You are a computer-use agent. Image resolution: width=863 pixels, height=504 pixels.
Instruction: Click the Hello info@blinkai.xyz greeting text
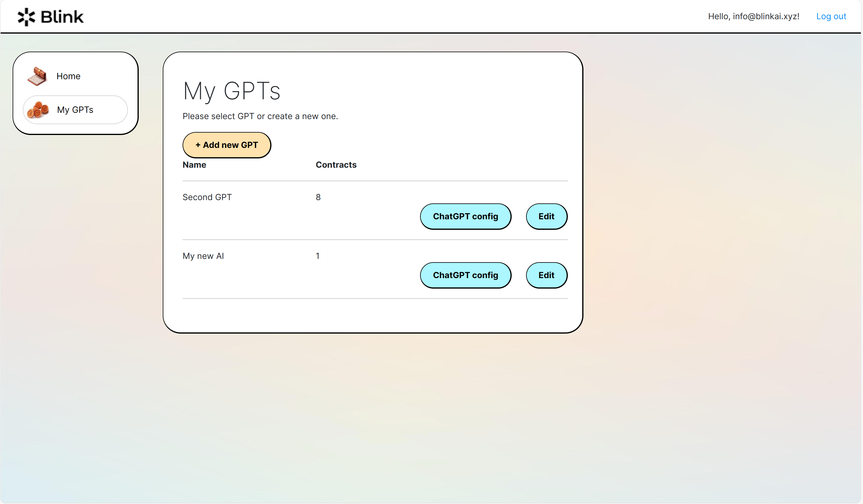753,16
